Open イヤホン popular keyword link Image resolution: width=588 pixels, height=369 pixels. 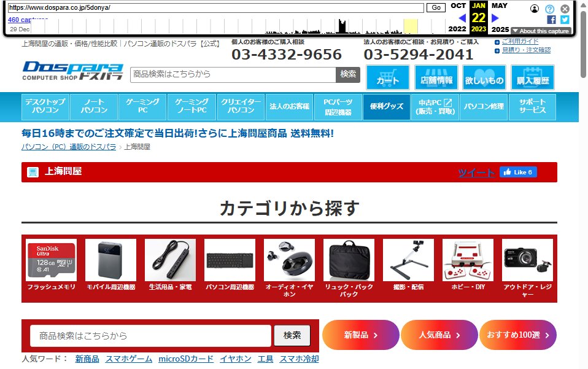[236, 359]
